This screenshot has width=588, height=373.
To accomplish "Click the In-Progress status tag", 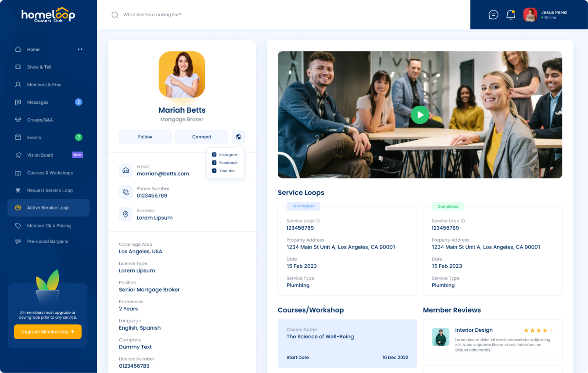I will (x=303, y=206).
